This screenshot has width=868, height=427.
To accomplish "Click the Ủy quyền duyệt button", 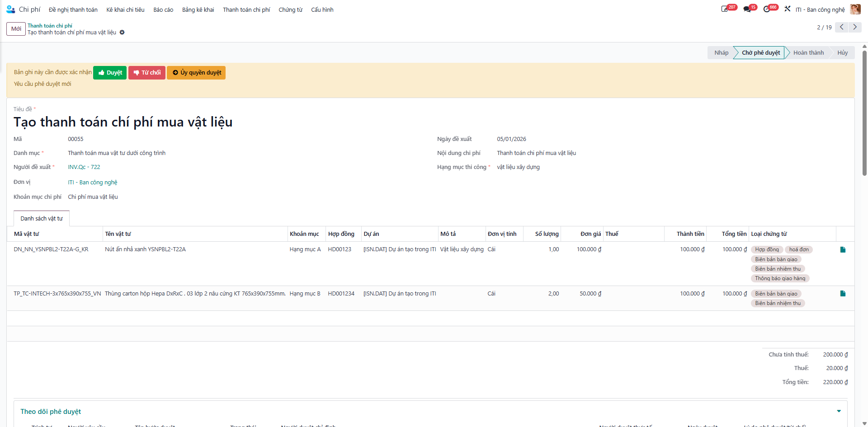I will [196, 72].
